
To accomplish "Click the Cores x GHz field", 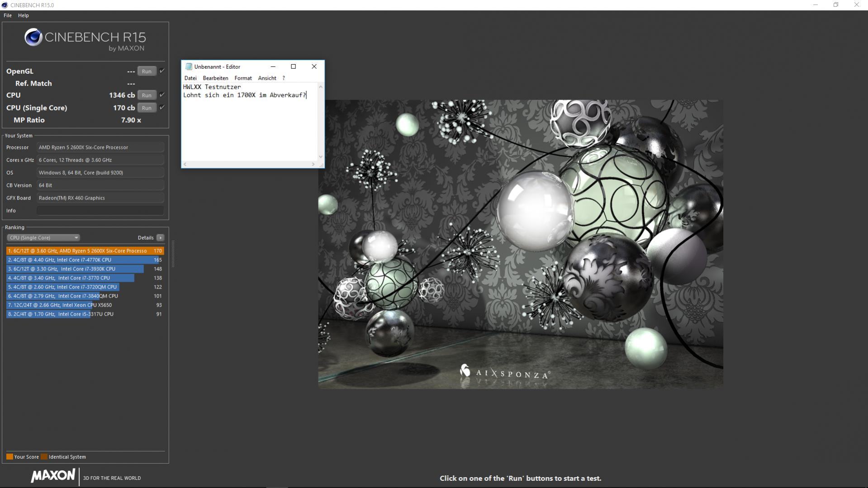I will click(100, 160).
